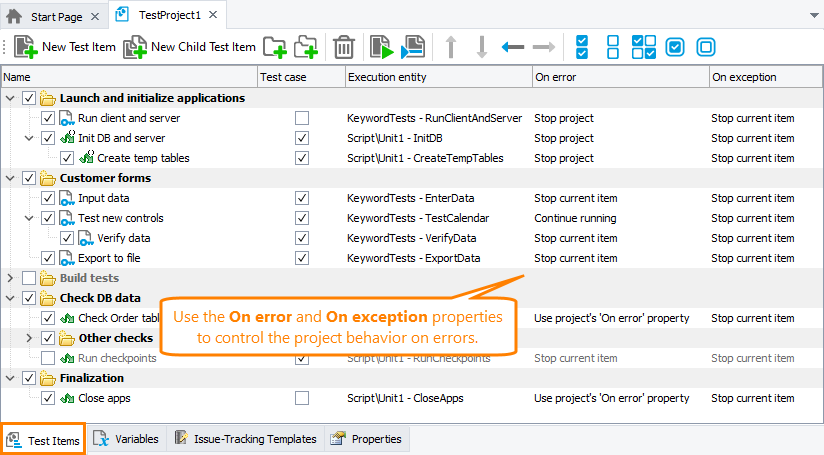Toggle Launch and initialize applications checkbox
This screenshot has height=455, width=824.
[x=29, y=98]
